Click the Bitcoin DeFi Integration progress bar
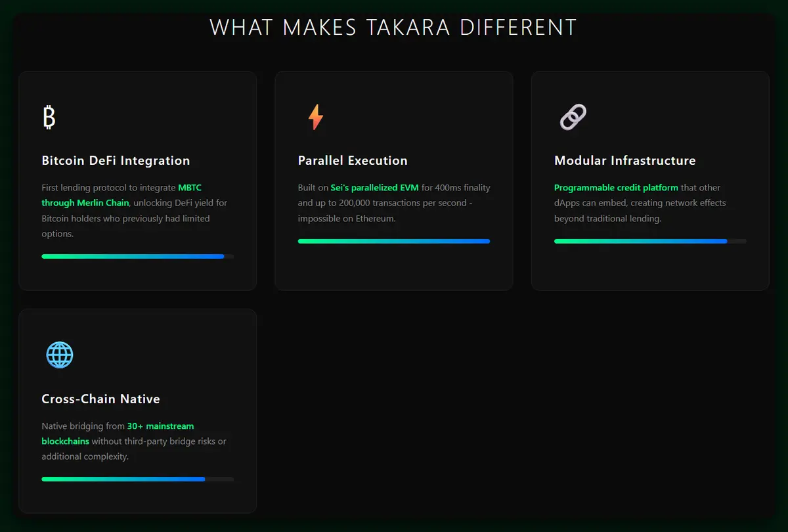Viewport: 788px width, 532px height. coord(138,256)
